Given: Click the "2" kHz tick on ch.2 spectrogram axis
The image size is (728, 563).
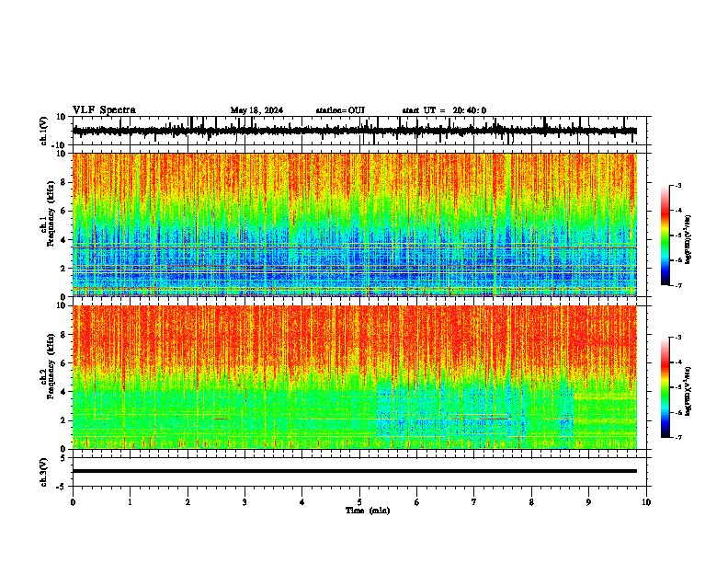Looking at the screenshot, I should pyautogui.click(x=64, y=420).
